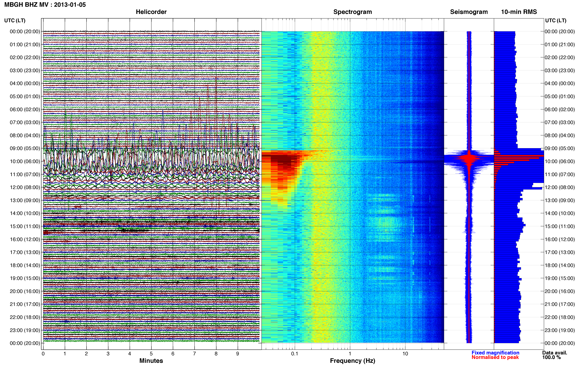This screenshot has height=368, width=588.
Task: Click frequency tick '0.1' on spectrogram axis
Action: [x=295, y=354]
